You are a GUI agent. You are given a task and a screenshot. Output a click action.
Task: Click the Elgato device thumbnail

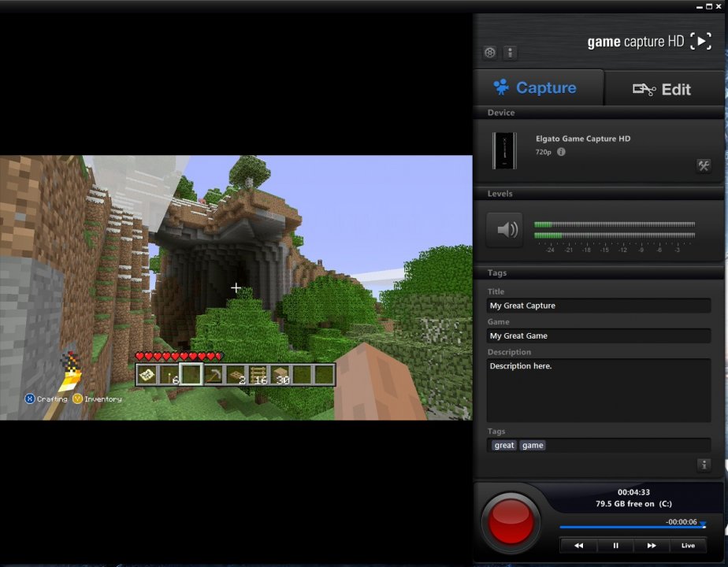coord(505,150)
